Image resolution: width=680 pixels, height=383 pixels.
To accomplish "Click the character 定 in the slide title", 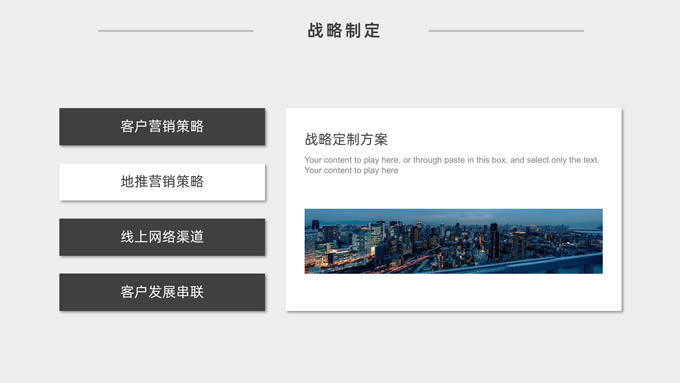I will coord(372,31).
